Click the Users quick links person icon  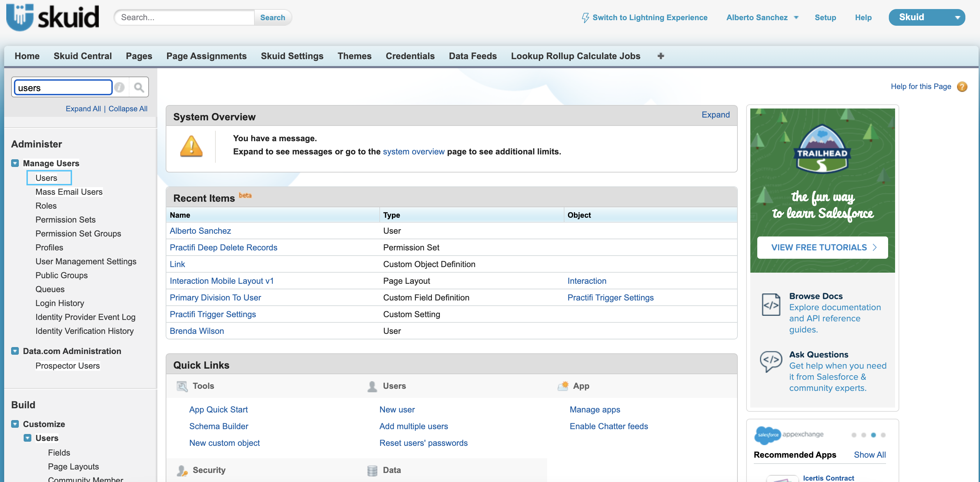pos(372,386)
